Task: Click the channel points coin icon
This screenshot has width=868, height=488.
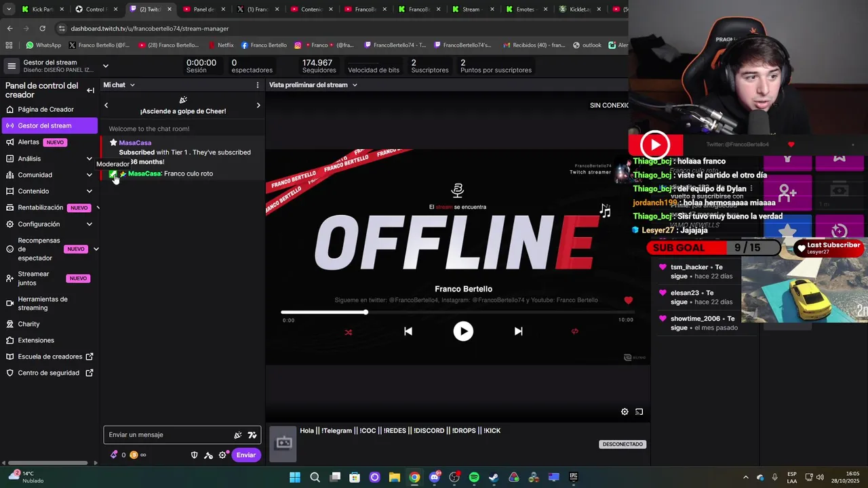Action: point(134,455)
